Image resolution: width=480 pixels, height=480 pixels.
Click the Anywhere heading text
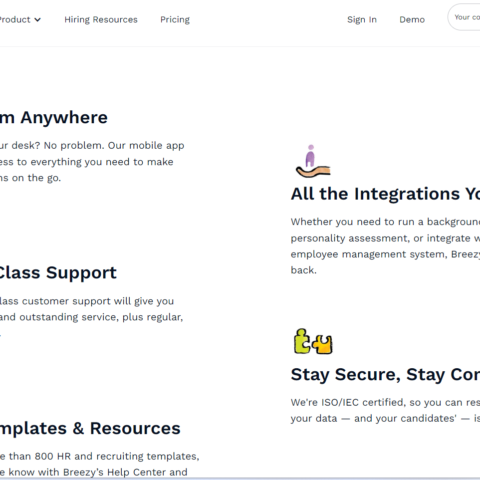(64, 117)
